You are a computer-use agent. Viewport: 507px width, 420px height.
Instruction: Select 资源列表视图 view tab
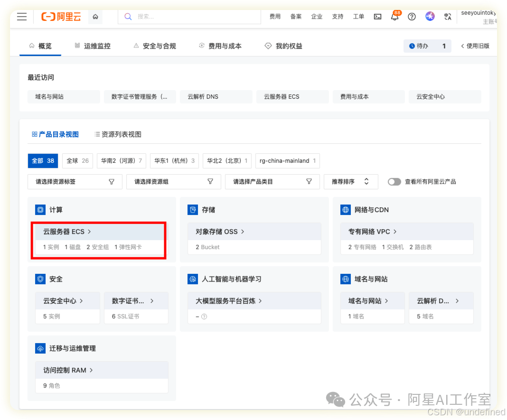click(118, 134)
